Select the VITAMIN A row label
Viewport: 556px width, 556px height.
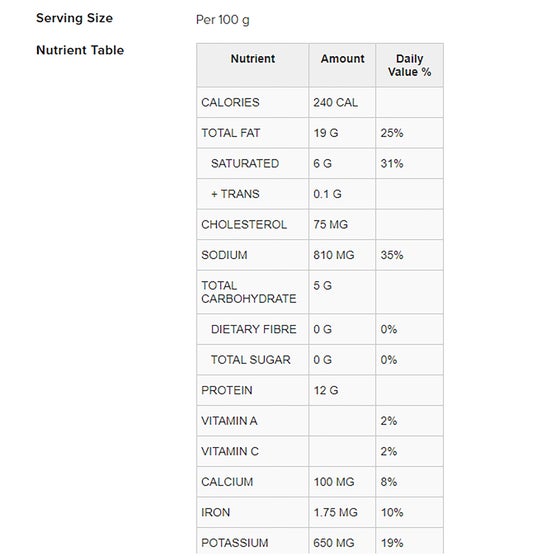coord(229,421)
